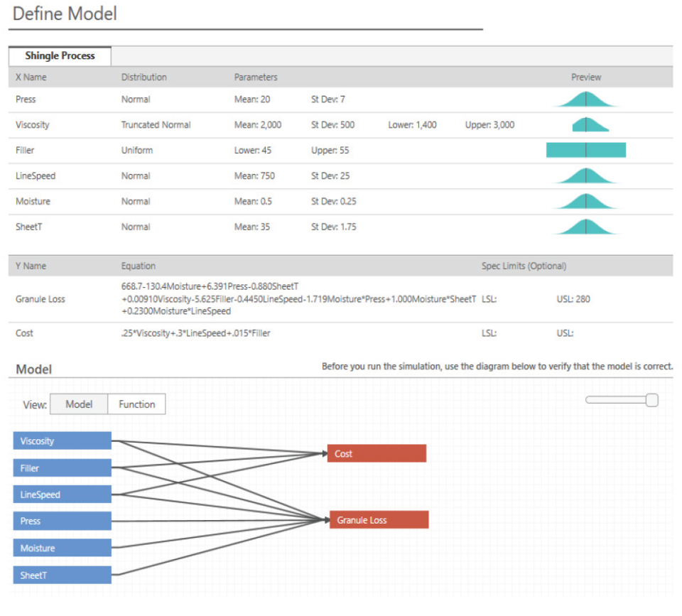Click the LineSpeed distribution preview curve

[x=585, y=175]
